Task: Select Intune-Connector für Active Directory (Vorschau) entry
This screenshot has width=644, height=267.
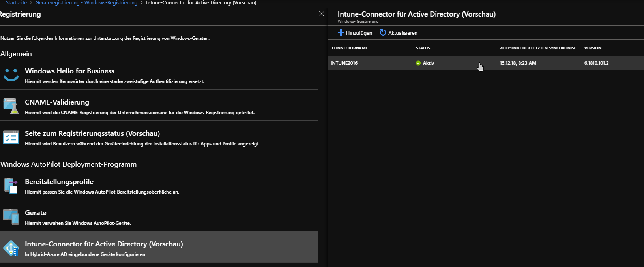Action: (x=159, y=247)
